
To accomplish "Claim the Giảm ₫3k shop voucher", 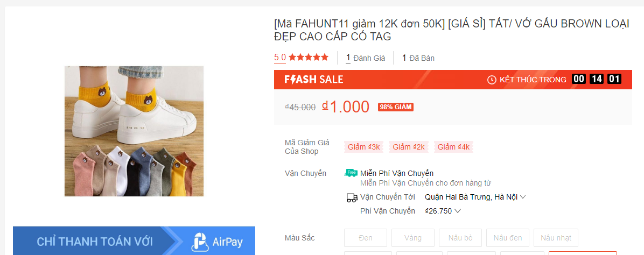I will click(364, 147).
